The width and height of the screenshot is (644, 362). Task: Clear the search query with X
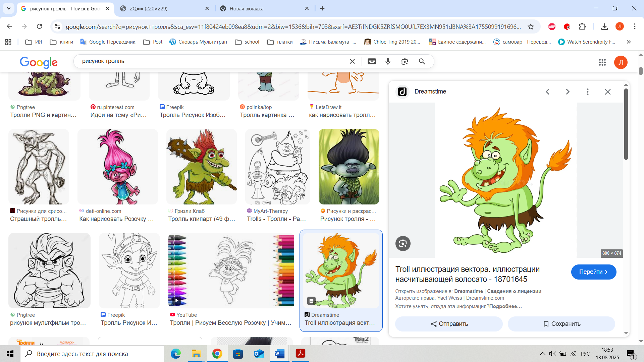point(352,61)
